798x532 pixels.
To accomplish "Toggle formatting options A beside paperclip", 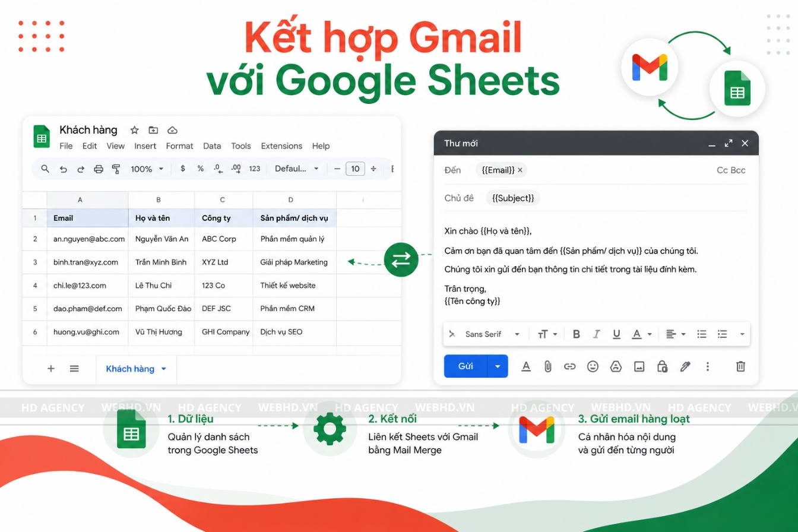I will point(525,366).
